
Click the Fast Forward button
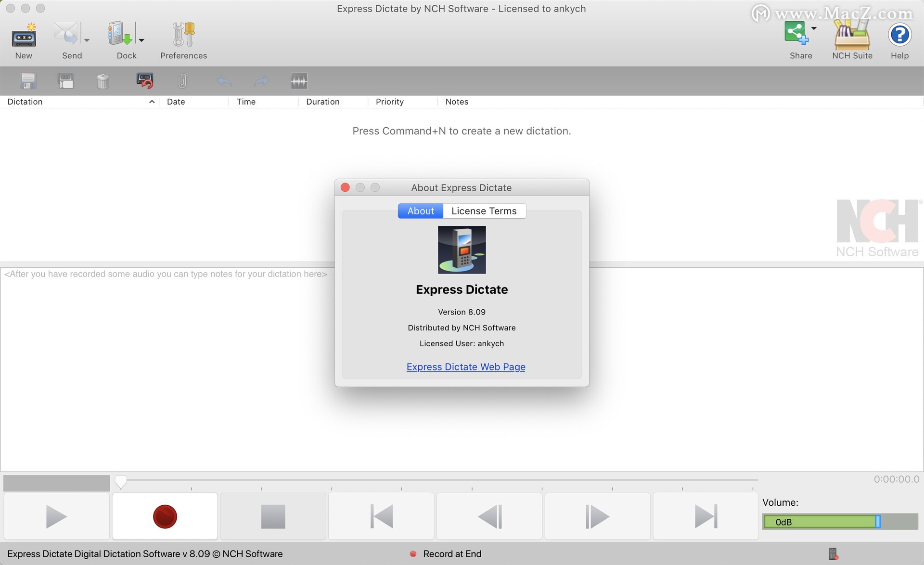tap(598, 516)
